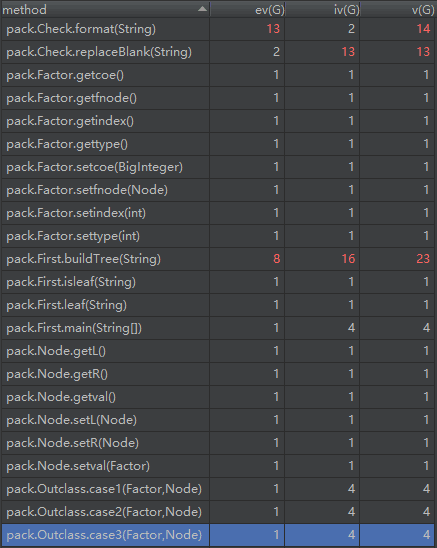This screenshot has width=437, height=548.
Task: Select row pack.Factor.setcoe(BigInteger)
Action: tap(218, 167)
